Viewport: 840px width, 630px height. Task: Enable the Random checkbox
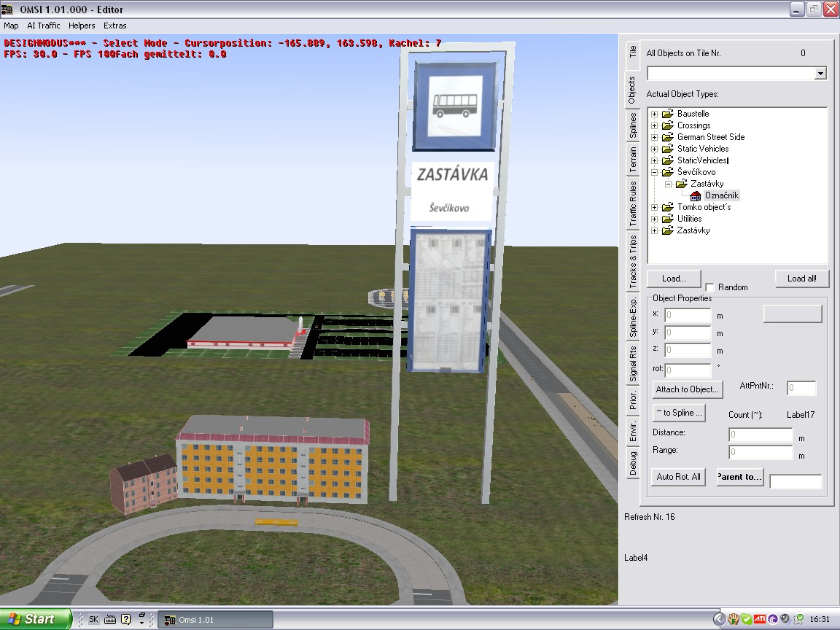coord(709,287)
